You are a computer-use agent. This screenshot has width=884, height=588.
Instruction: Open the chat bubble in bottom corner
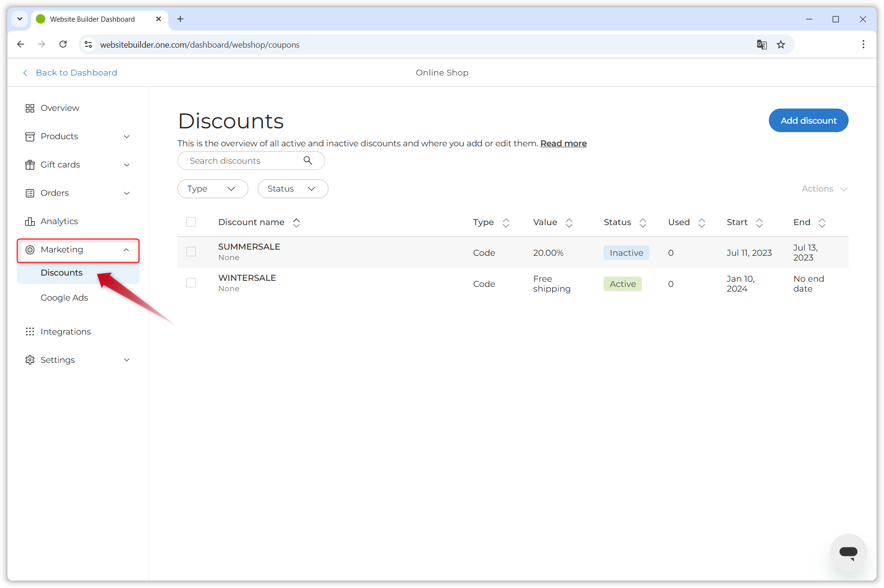coord(848,553)
